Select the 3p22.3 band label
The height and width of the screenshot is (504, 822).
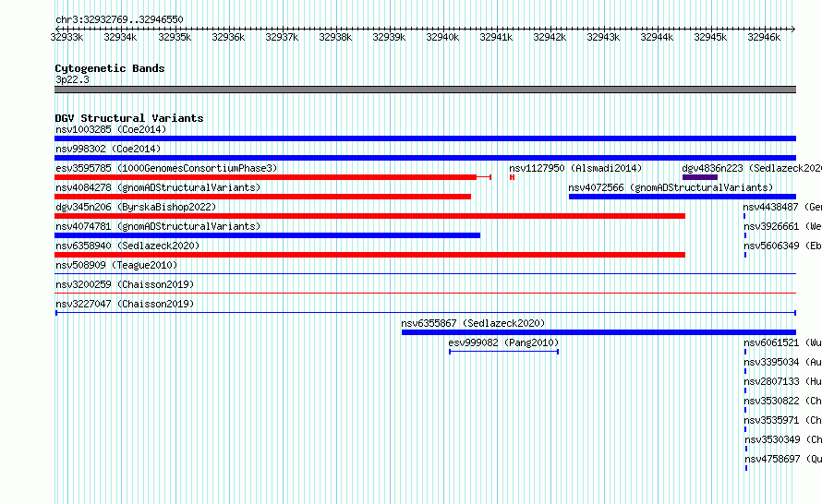(x=72, y=79)
